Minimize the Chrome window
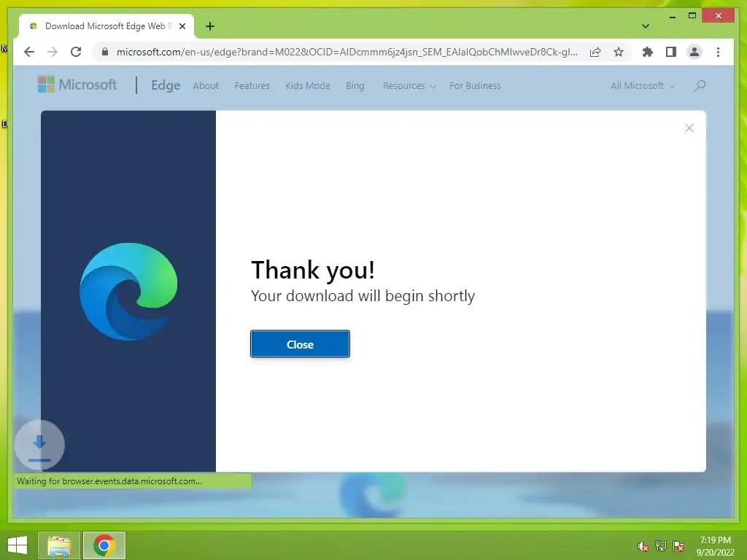The image size is (747, 560). (x=672, y=16)
